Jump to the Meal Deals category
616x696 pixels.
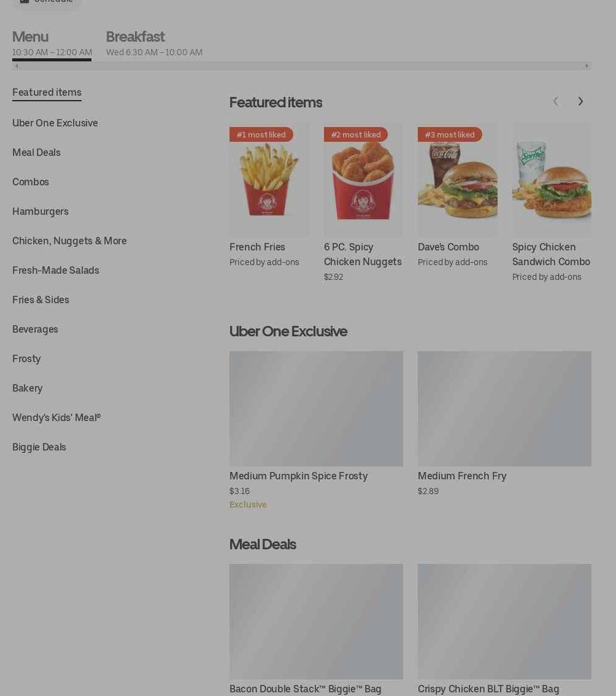(36, 152)
